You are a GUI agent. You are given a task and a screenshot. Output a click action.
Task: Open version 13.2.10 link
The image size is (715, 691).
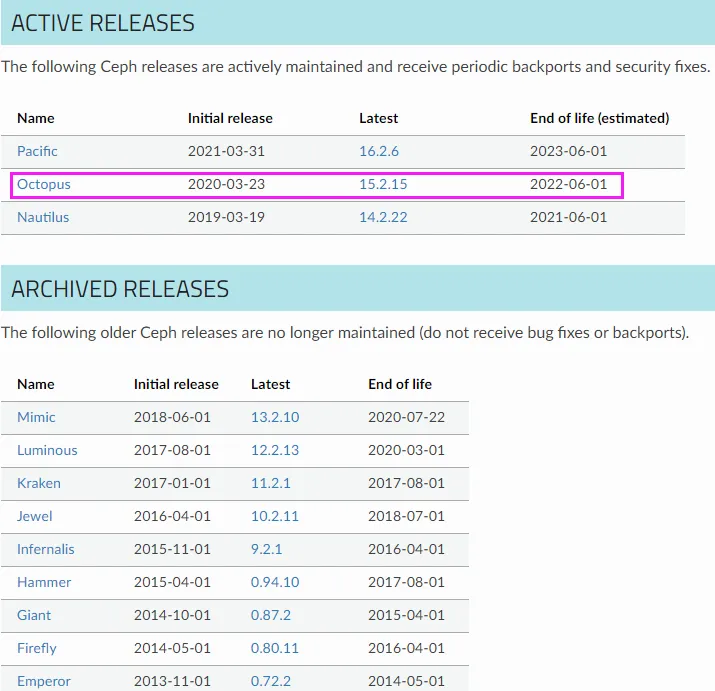click(x=275, y=417)
